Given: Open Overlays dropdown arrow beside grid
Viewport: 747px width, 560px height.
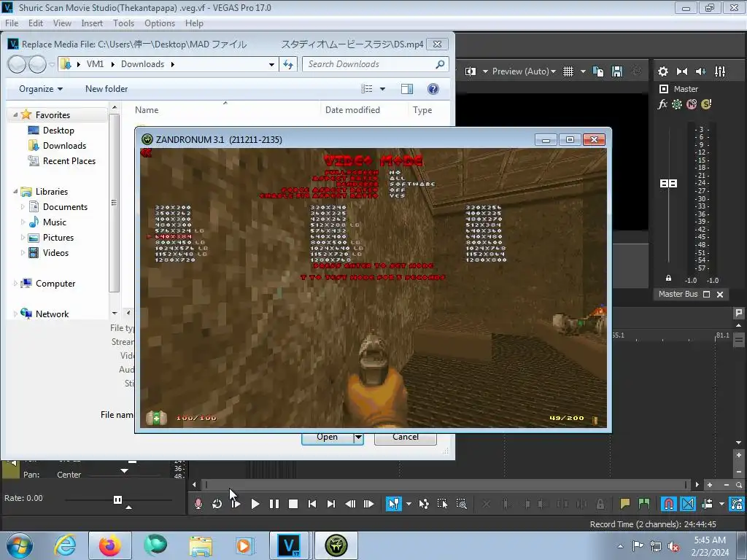Looking at the screenshot, I should point(583,71).
